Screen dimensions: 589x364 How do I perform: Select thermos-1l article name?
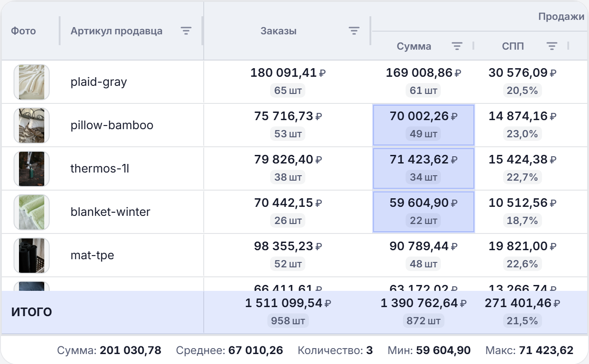tap(99, 168)
